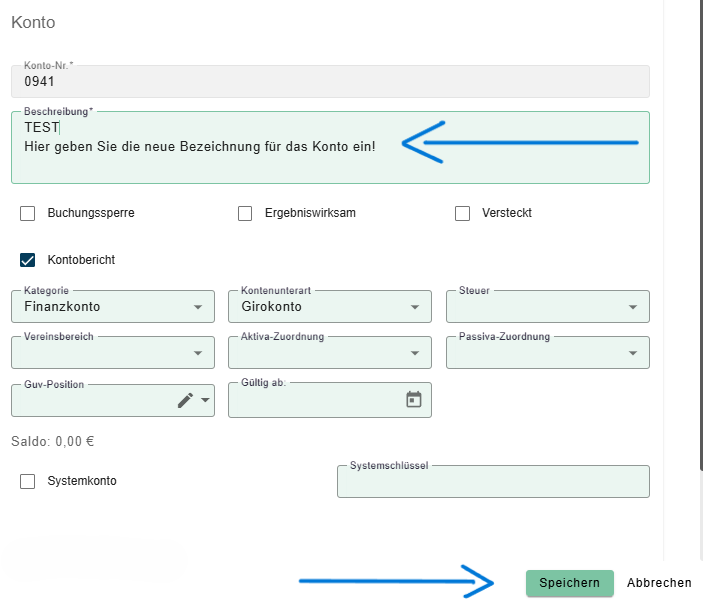This screenshot has height=602, width=703.
Task: Uncheck the Kontobericht checkbox
Action: 27,260
